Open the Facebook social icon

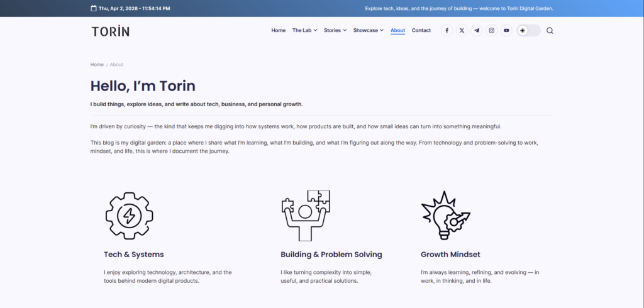447,30
